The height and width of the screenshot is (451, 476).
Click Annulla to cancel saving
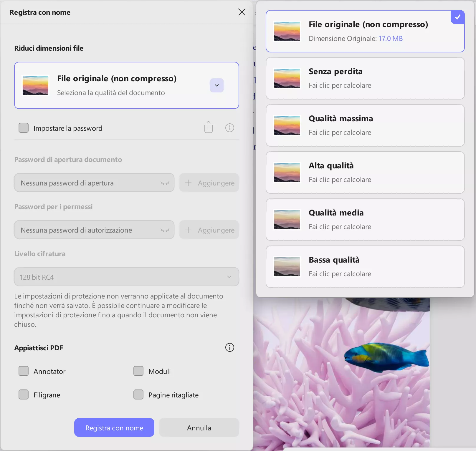199,427
